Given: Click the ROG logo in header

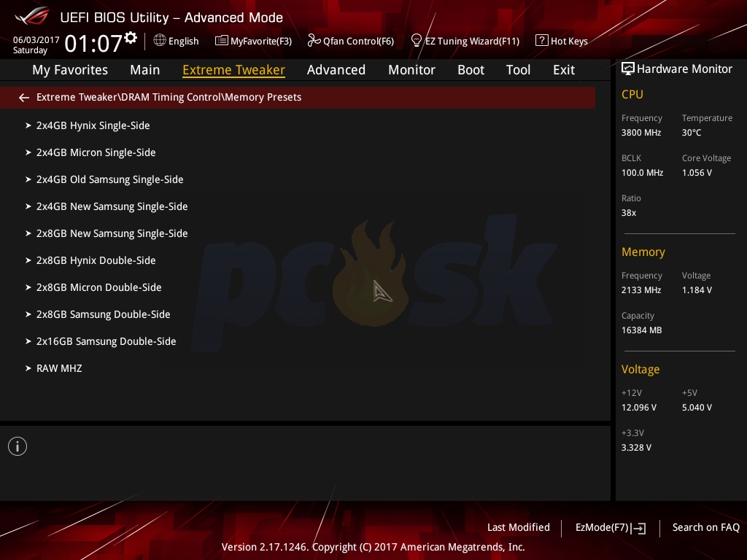Looking at the screenshot, I should point(31,17).
